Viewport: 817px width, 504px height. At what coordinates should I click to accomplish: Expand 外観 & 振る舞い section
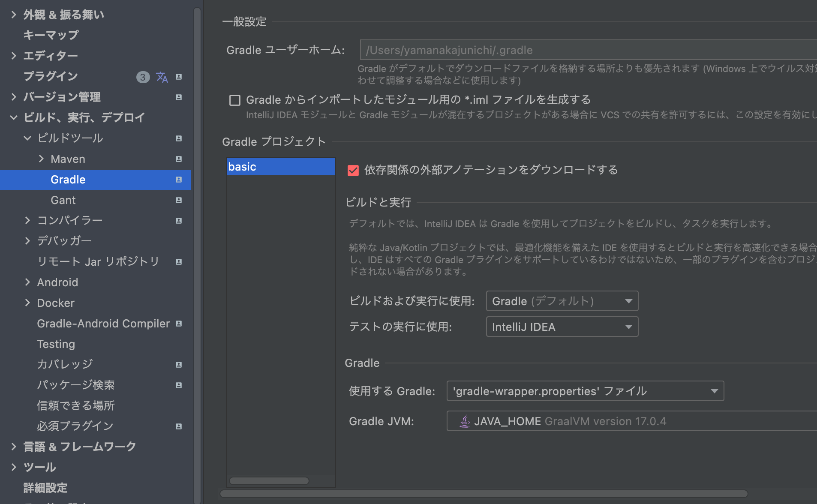(14, 15)
